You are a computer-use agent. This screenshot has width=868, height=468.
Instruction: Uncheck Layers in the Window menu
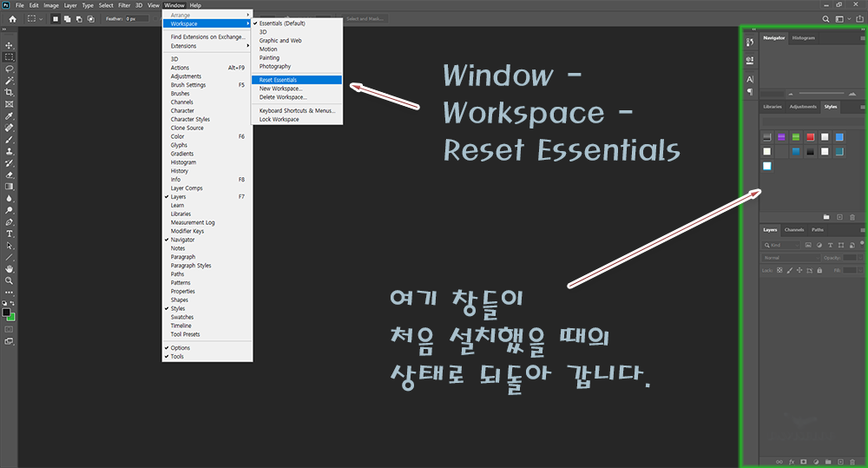pos(207,196)
